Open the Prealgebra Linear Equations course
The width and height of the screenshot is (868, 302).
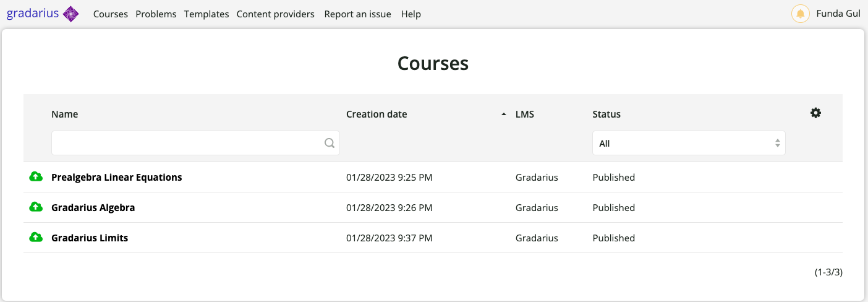116,177
